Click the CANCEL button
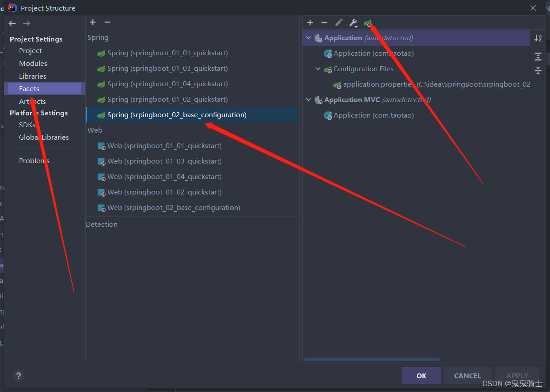 (467, 376)
